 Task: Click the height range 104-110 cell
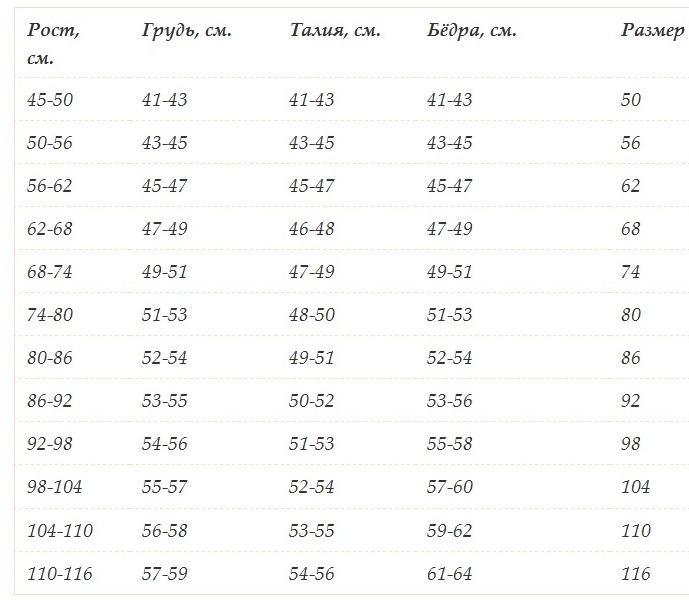(x=60, y=531)
